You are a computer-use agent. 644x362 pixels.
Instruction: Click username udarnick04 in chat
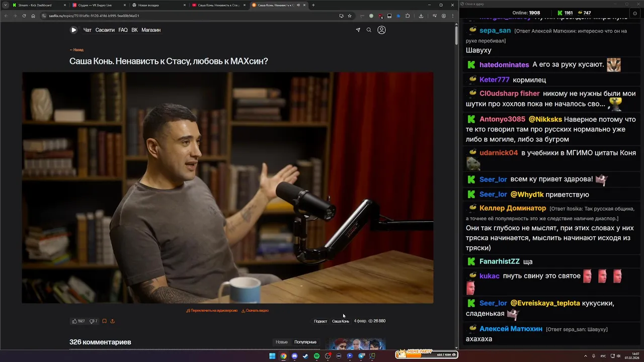[499, 153]
